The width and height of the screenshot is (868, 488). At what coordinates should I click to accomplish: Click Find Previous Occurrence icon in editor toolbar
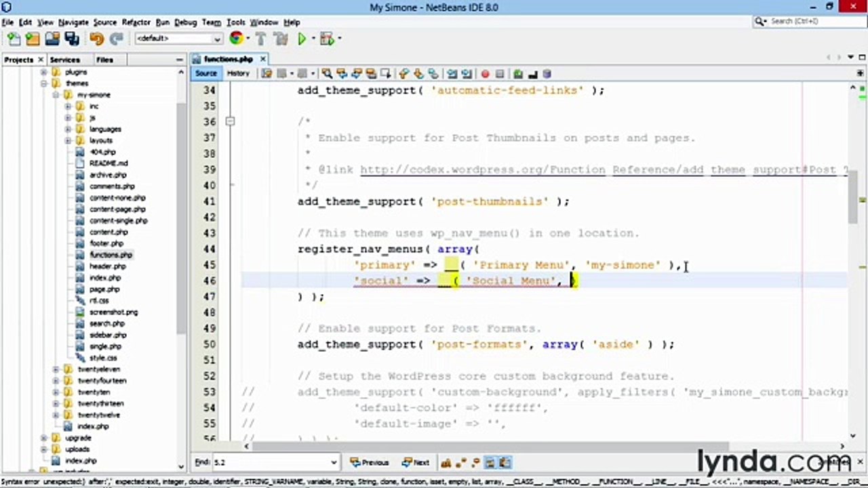pos(342,73)
